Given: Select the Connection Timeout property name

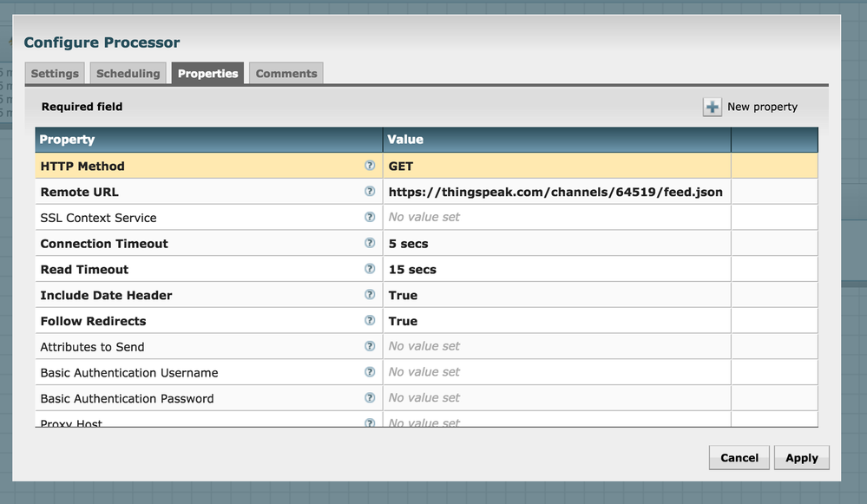Looking at the screenshot, I should (x=104, y=244).
